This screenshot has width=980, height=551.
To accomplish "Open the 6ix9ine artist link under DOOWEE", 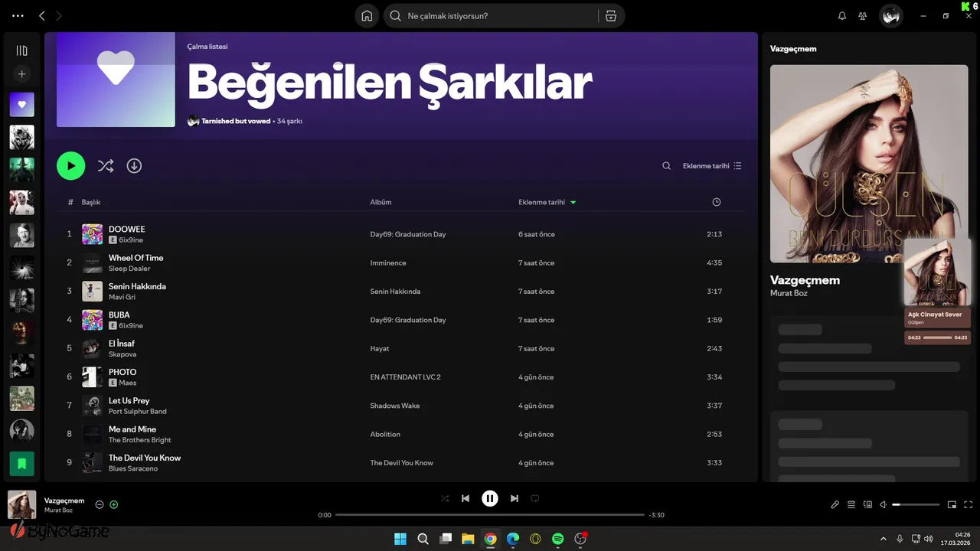I will coord(131,240).
